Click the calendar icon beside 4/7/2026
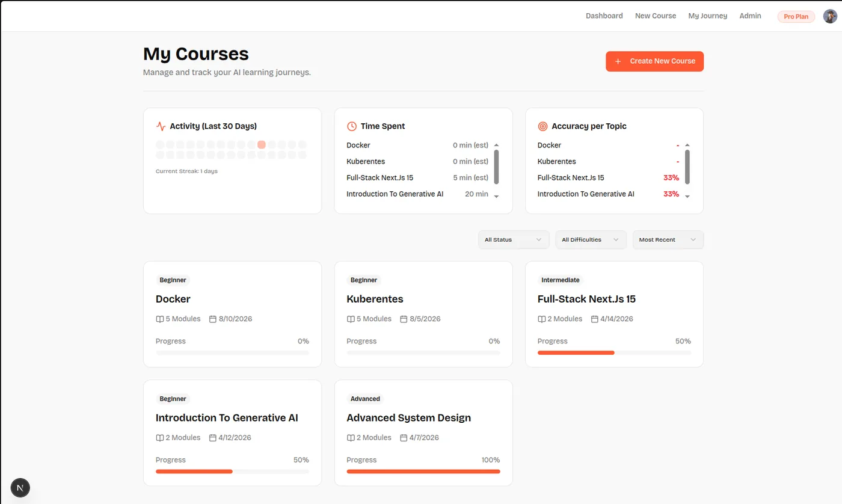This screenshot has width=842, height=504. click(x=404, y=438)
